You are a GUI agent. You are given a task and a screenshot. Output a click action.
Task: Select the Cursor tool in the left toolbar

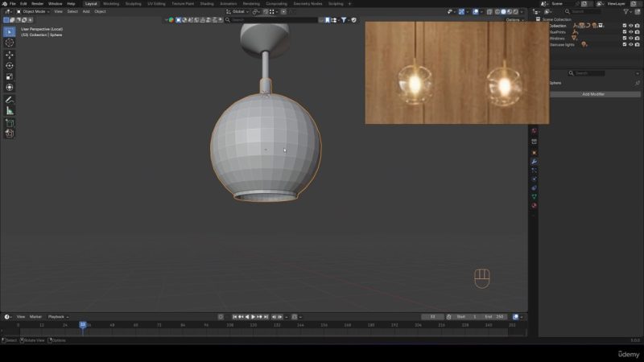coord(10,43)
